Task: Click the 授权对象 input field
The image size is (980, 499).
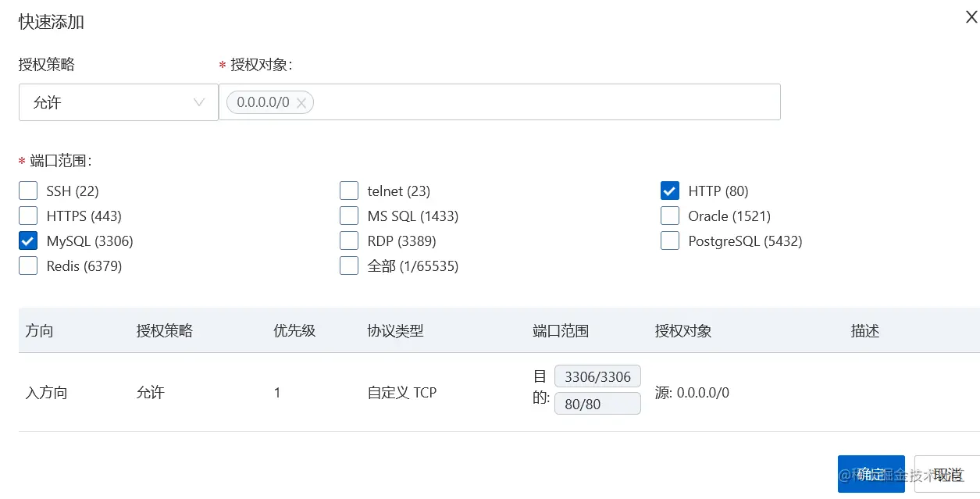Action: tap(547, 102)
